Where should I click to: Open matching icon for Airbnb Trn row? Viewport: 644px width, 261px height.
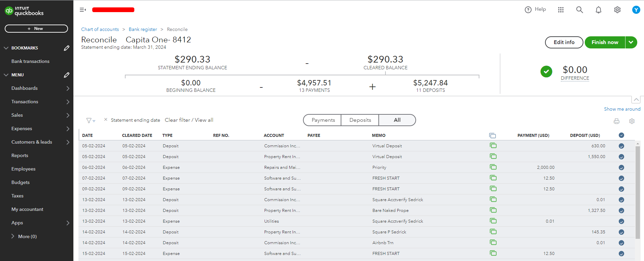(x=493, y=243)
